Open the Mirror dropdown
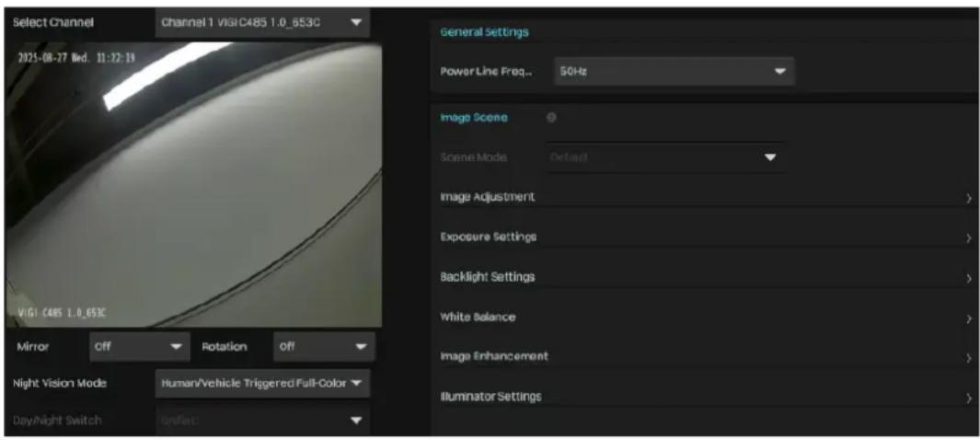980x440 pixels. click(x=139, y=346)
